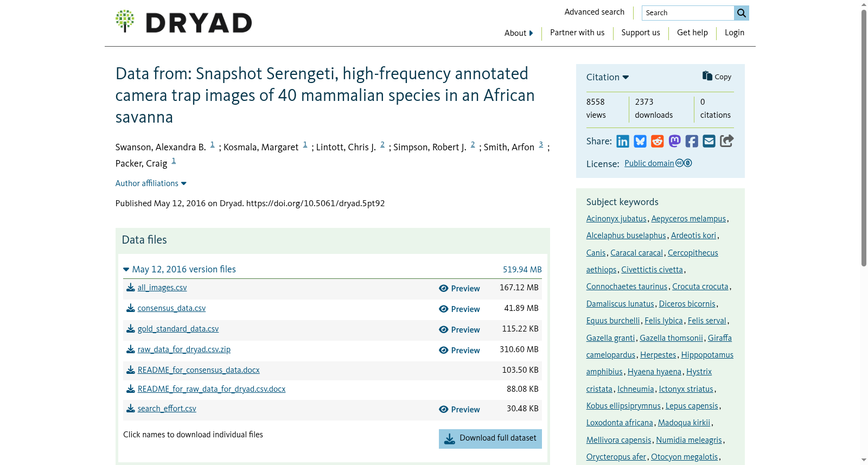Open Gazella thomsonii keyword
The image size is (868, 465).
[671, 338]
